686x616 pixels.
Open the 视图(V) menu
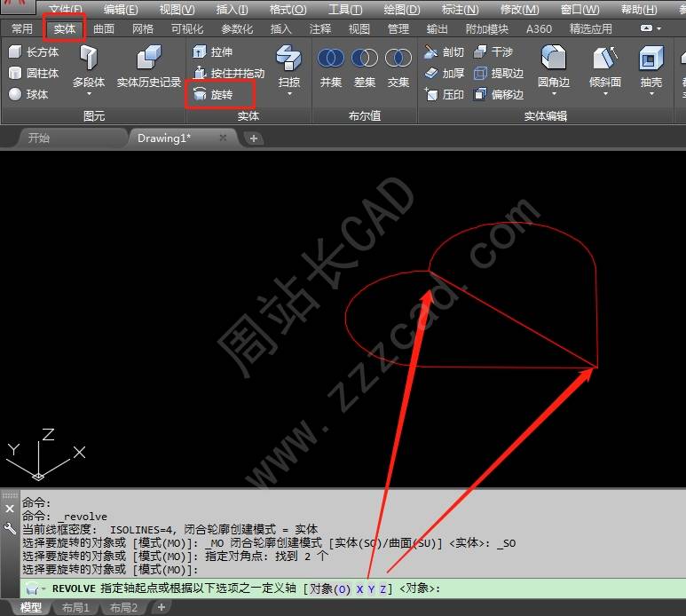pyautogui.click(x=177, y=9)
